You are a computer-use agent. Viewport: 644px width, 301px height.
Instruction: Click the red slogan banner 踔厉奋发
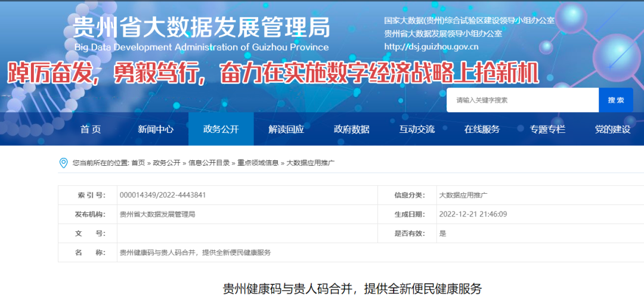pyautogui.click(x=273, y=75)
